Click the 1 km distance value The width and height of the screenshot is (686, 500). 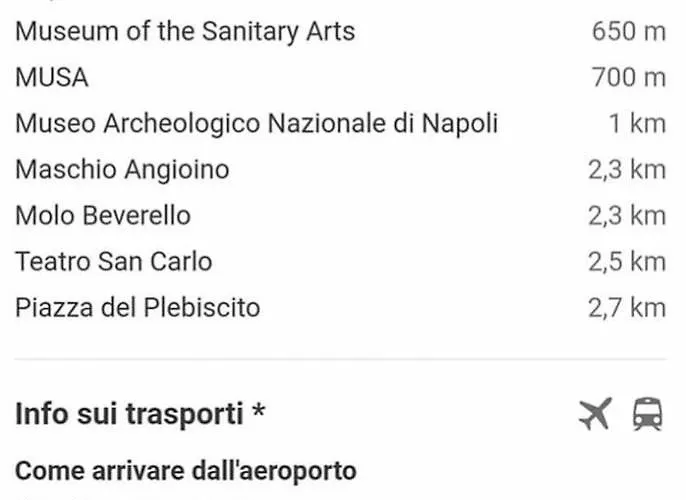pos(637,124)
